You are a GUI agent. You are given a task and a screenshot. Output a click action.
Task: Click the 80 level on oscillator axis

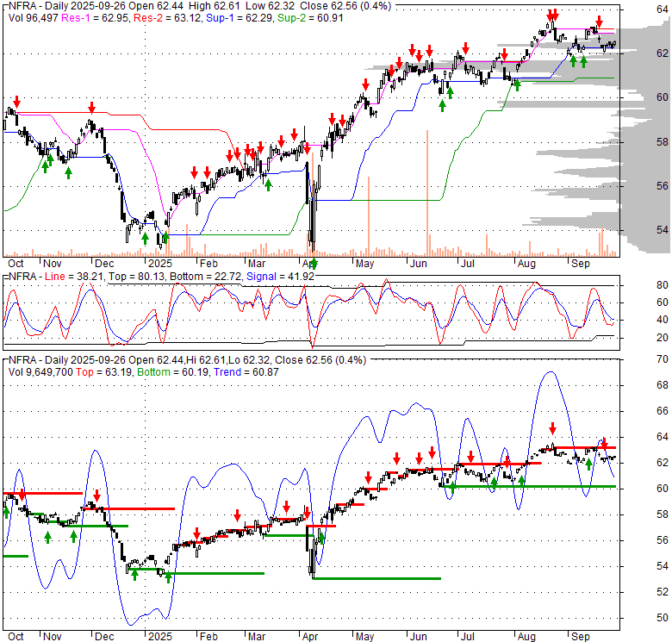[663, 285]
